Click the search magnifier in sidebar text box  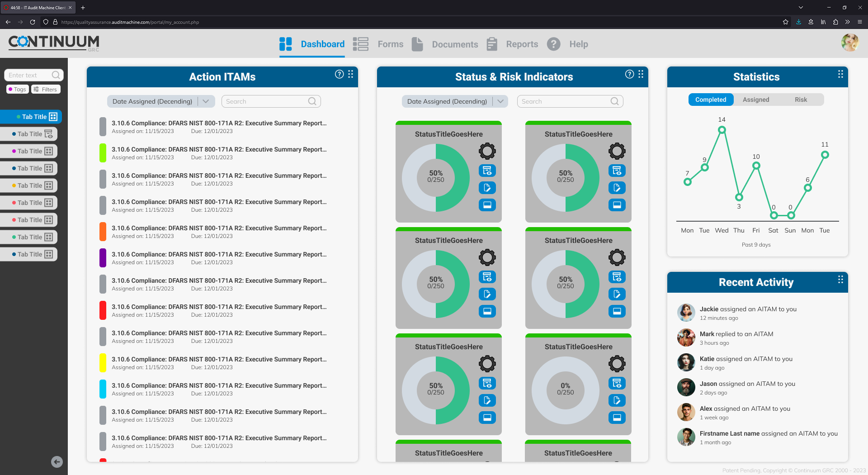tap(56, 75)
